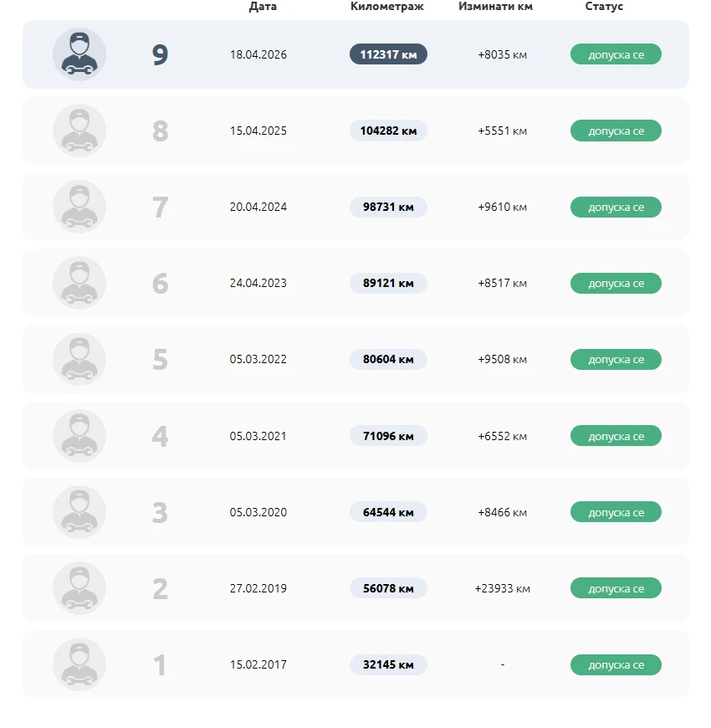Click the mechanic icon for inspection 8
The height and width of the screenshot is (728, 711).
79,131
